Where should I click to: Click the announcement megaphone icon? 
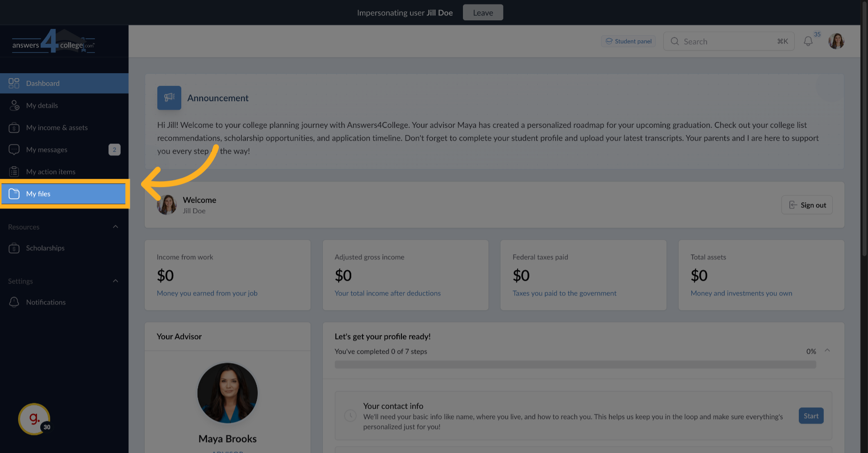[169, 98]
